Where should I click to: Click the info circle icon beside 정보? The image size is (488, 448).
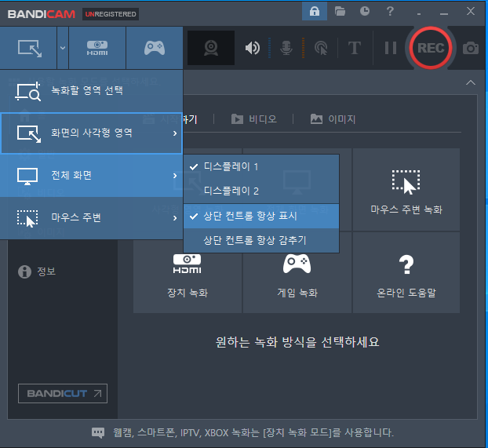tap(24, 271)
